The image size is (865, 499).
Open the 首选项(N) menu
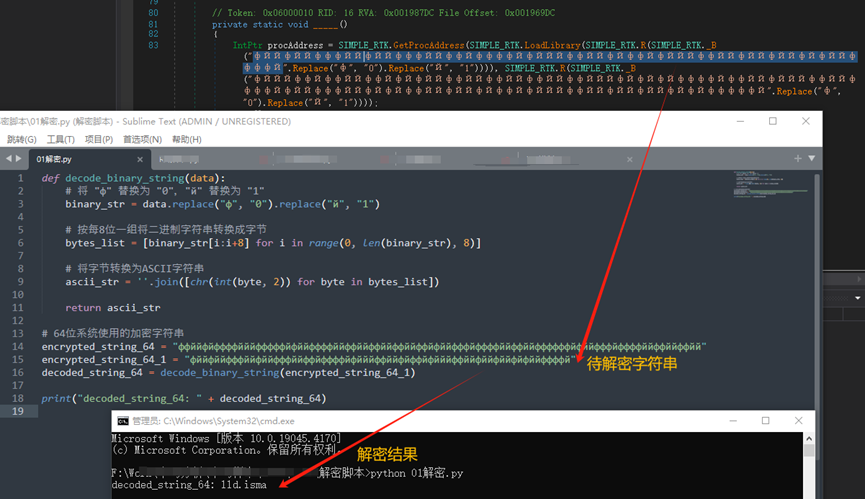click(x=142, y=139)
